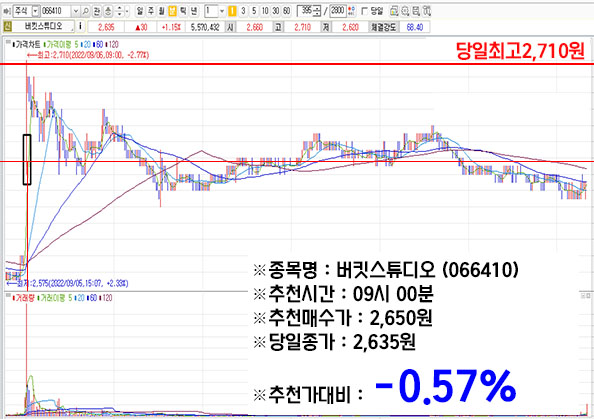Click the colored dots icon beside 2800
The image size is (594, 419).
click(351, 11)
